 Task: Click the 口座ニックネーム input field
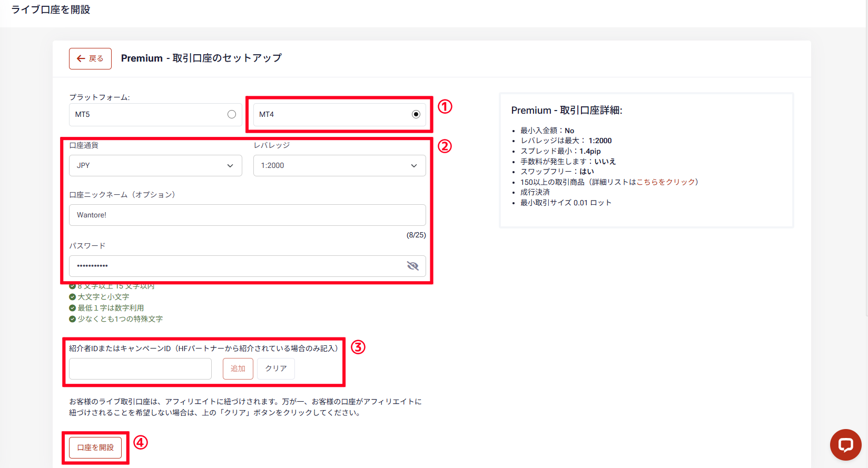pos(248,215)
